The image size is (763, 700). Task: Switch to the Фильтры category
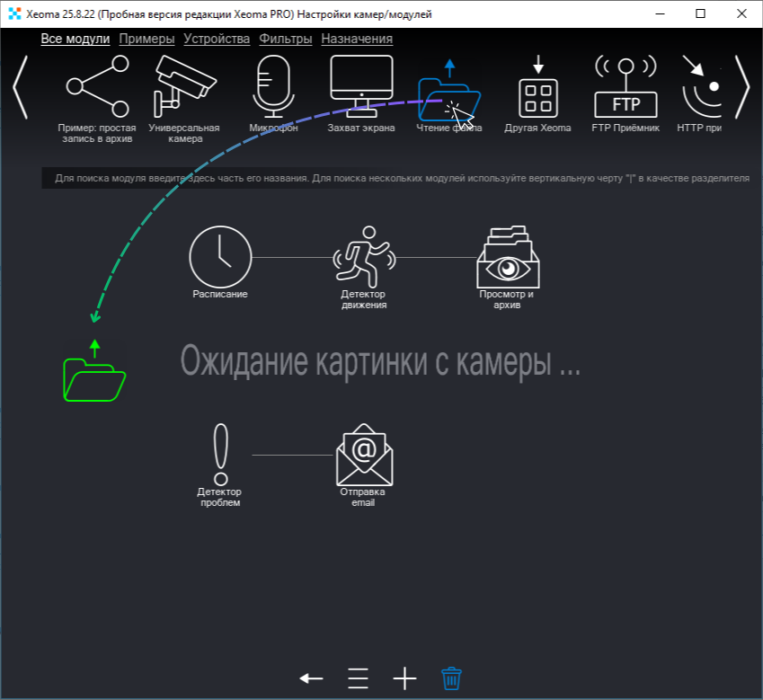click(x=282, y=39)
